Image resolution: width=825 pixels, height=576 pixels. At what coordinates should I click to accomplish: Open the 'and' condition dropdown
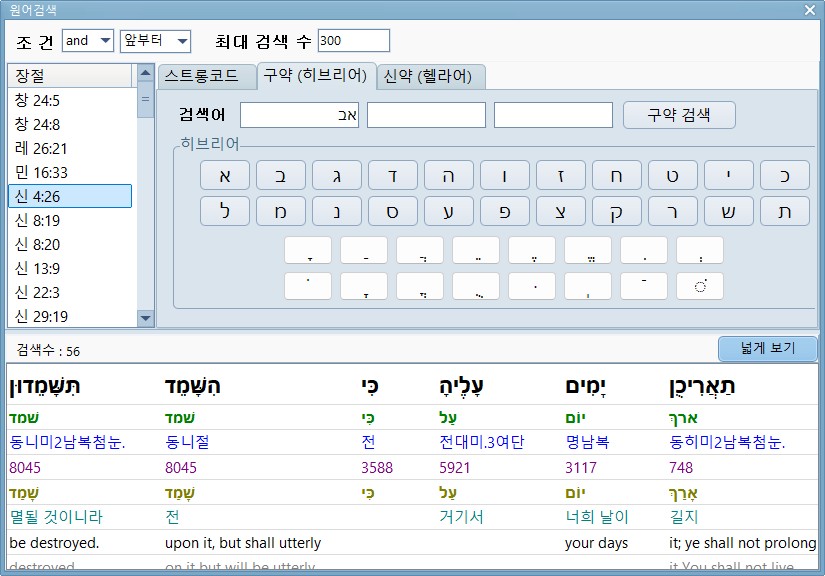87,41
